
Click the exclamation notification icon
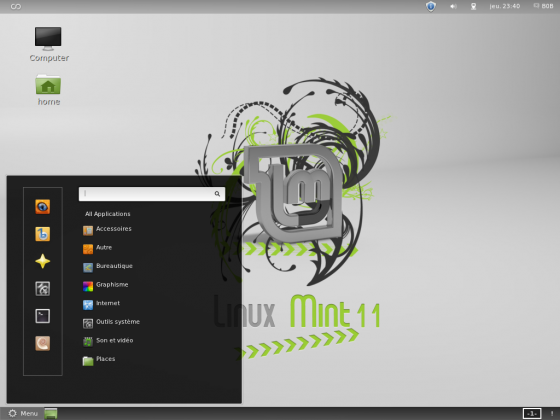coord(552,414)
